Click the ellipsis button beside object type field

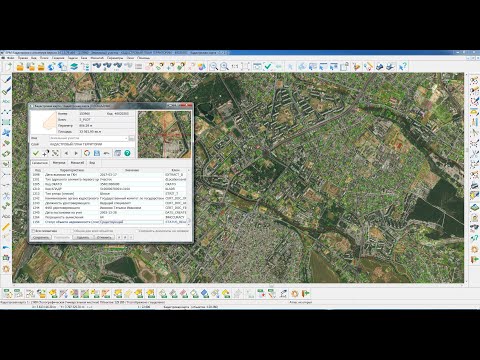(131, 138)
